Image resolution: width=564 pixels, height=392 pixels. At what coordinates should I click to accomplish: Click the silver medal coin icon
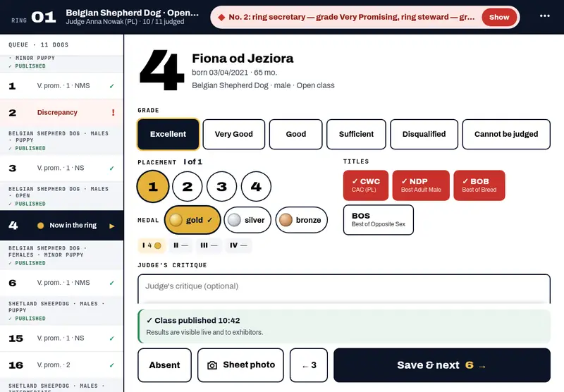pyautogui.click(x=234, y=220)
